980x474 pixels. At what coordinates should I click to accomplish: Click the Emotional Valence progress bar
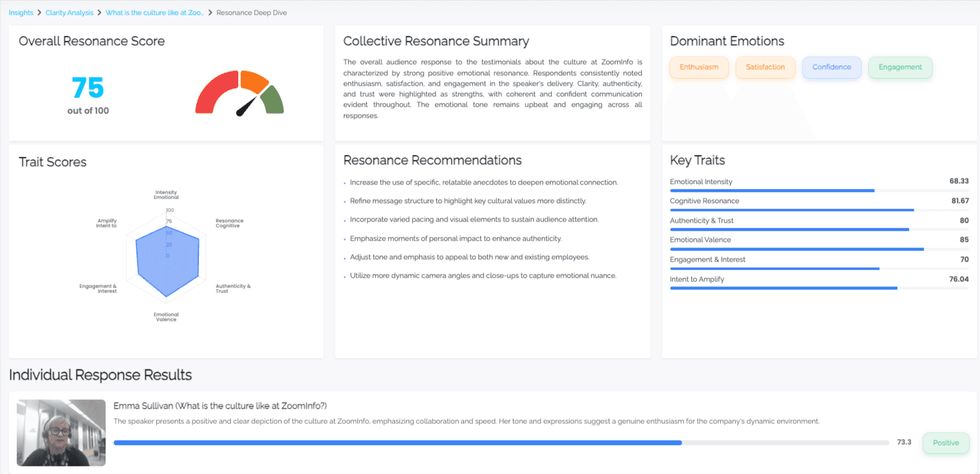[x=796, y=249]
